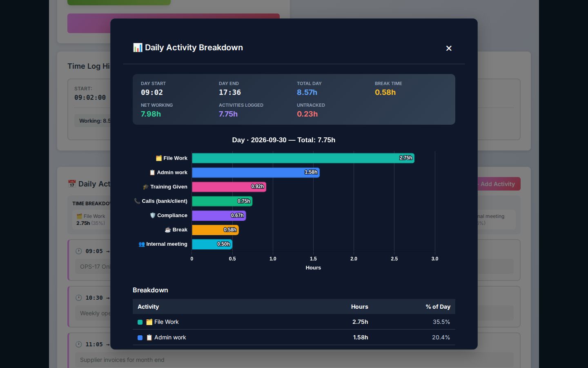Image resolution: width=588 pixels, height=368 pixels.
Task: Click the teal File Work swatch in Breakdown table
Action: [140, 322]
